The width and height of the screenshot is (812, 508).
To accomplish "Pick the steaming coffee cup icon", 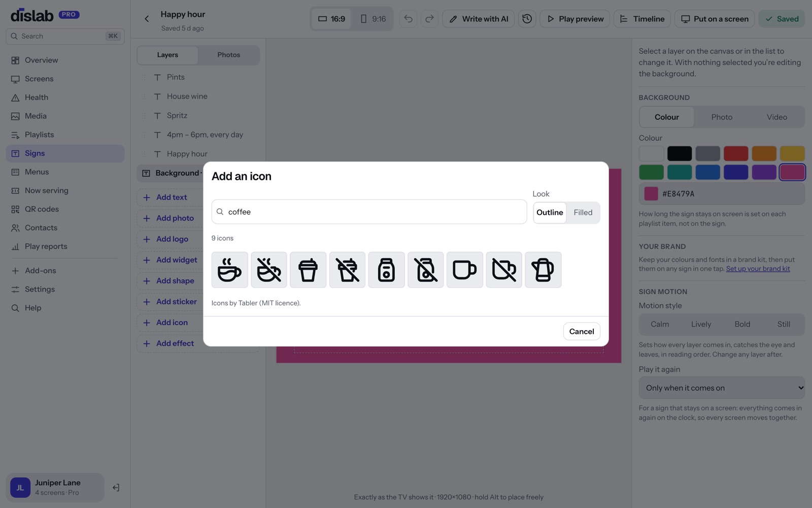I will click(230, 270).
